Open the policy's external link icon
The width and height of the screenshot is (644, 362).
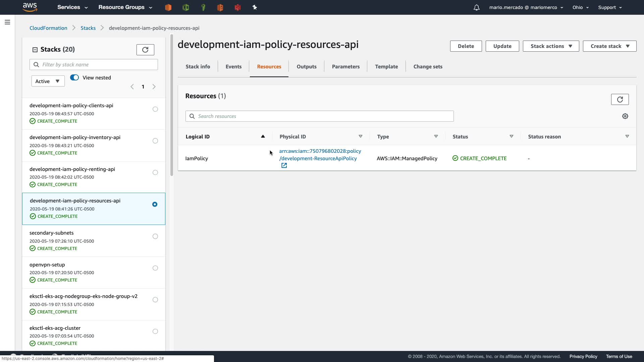284,166
